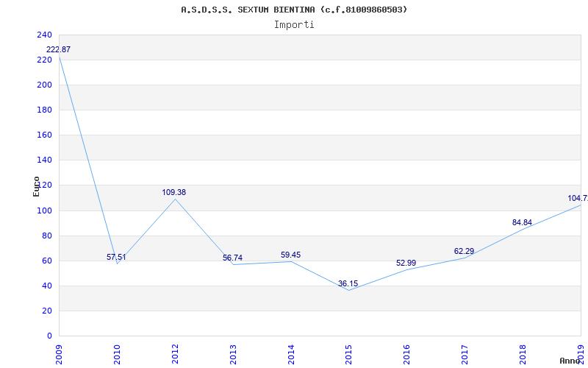
Task: Click the 140 y-axis tick label
Action: (x=44, y=160)
